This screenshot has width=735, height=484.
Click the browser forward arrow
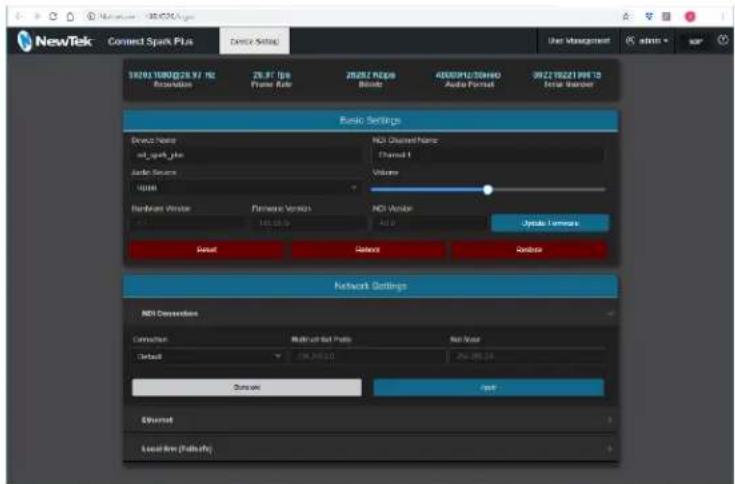click(x=37, y=16)
